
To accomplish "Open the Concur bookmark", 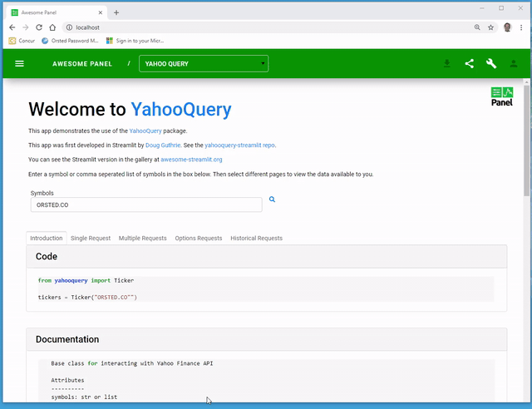I will [22, 41].
